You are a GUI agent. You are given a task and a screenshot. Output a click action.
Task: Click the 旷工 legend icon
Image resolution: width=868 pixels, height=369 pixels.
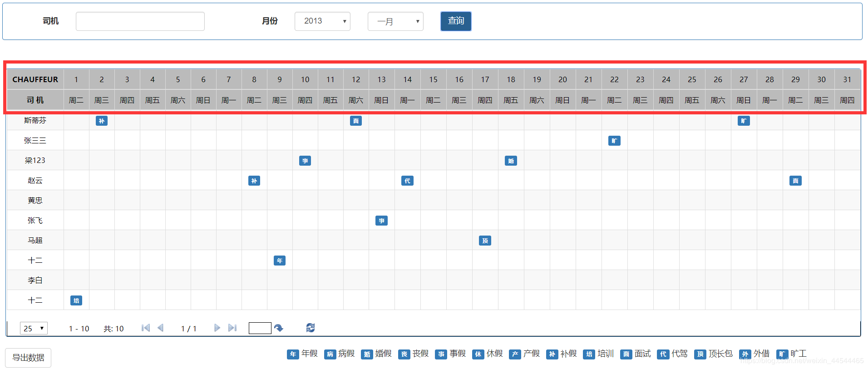click(x=782, y=354)
